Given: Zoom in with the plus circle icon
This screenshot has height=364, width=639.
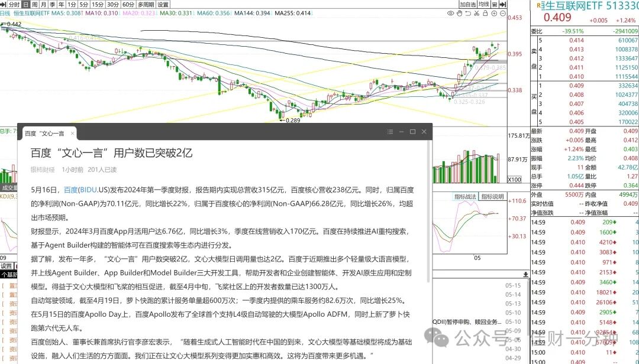Looking at the screenshot, I should coord(494,14).
